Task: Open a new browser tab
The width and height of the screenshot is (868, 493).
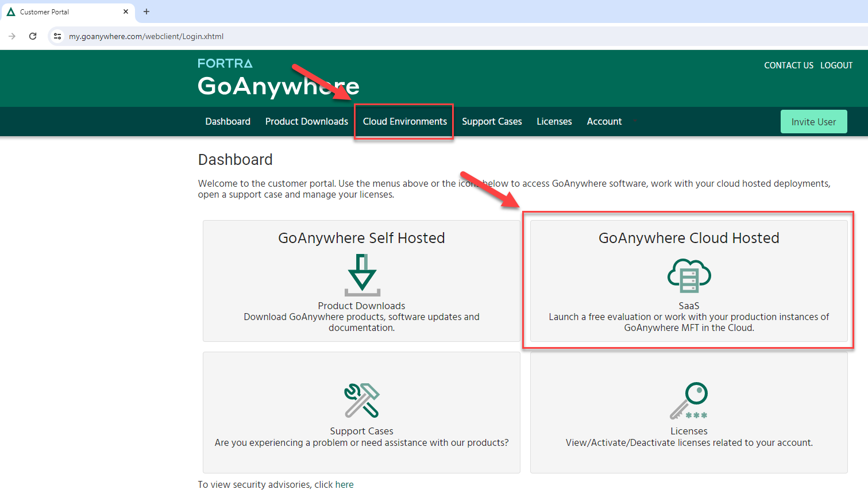Action: coord(146,11)
